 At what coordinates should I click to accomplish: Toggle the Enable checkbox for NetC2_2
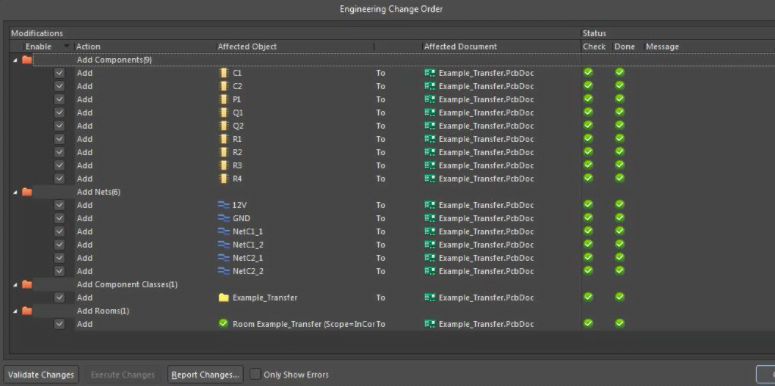pos(59,271)
